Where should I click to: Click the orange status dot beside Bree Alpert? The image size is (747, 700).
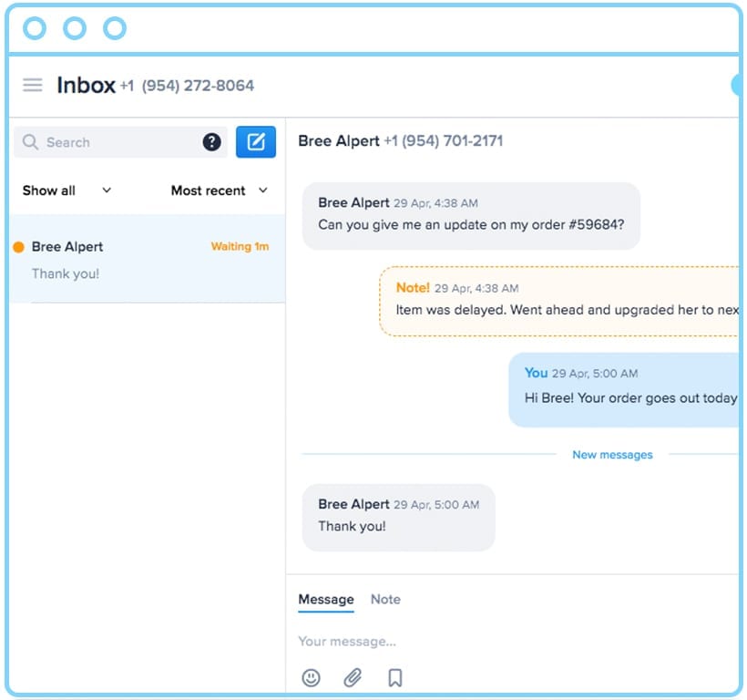(18, 247)
